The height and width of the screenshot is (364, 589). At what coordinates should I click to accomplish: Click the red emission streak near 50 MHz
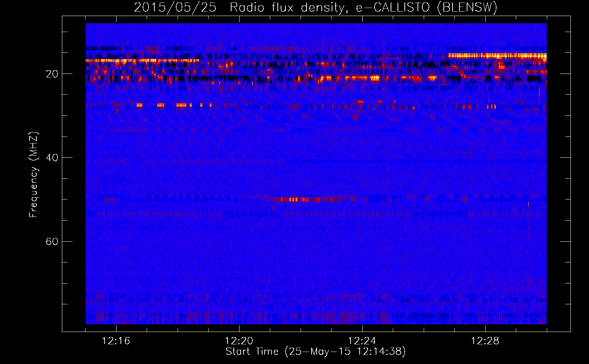[x=308, y=199]
